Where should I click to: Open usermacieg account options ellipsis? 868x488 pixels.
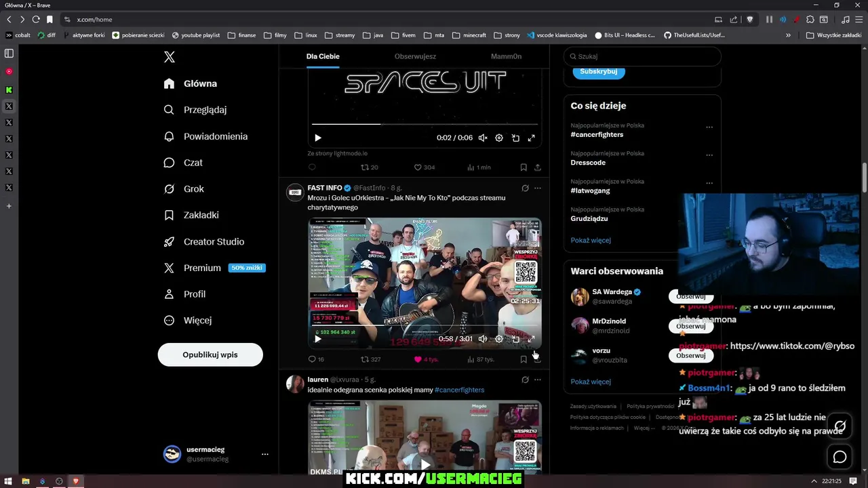point(265,454)
